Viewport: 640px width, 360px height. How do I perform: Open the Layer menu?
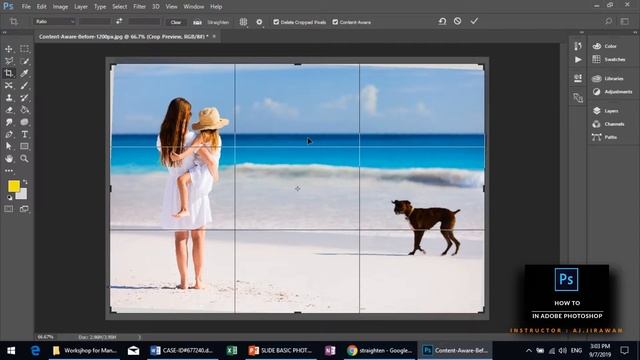(x=81, y=7)
